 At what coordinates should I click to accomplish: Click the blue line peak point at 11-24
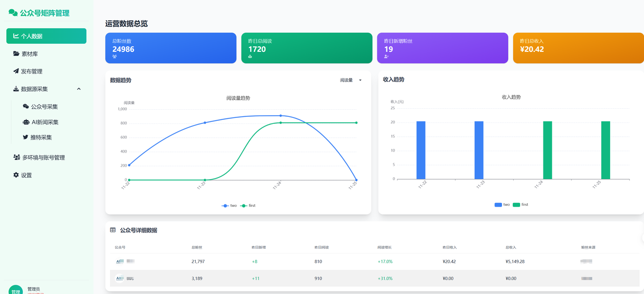coord(281,116)
